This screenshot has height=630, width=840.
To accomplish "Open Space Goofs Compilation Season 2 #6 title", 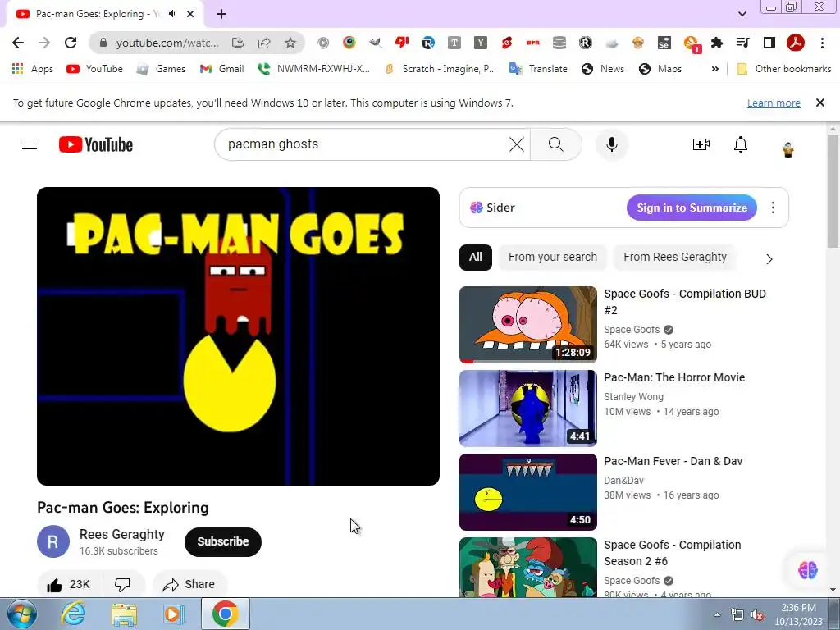I will [x=673, y=553].
